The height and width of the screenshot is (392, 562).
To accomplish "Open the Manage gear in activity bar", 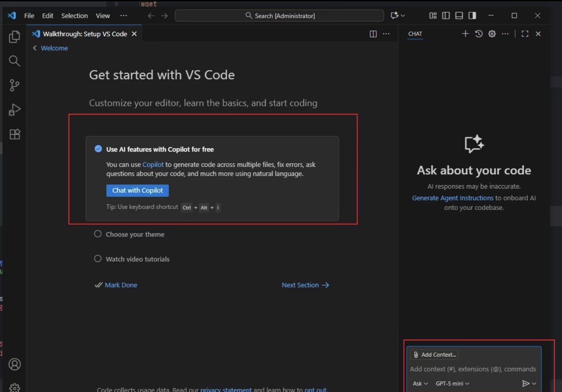I will [14, 388].
